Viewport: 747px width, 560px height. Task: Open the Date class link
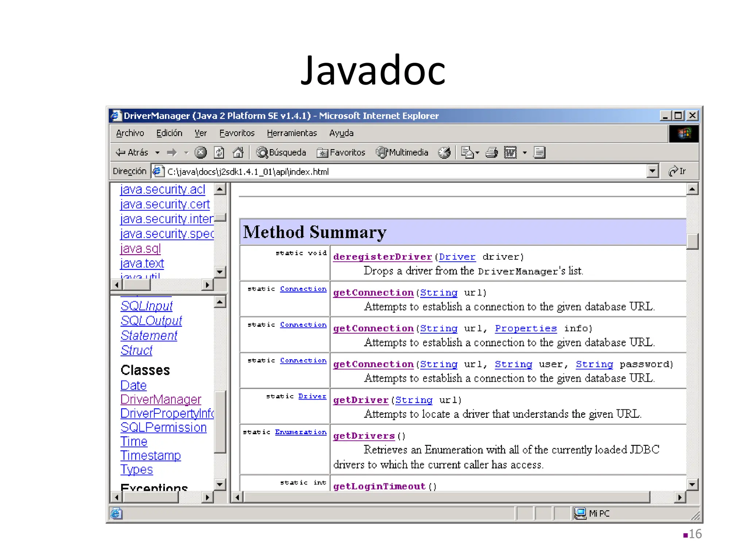133,385
